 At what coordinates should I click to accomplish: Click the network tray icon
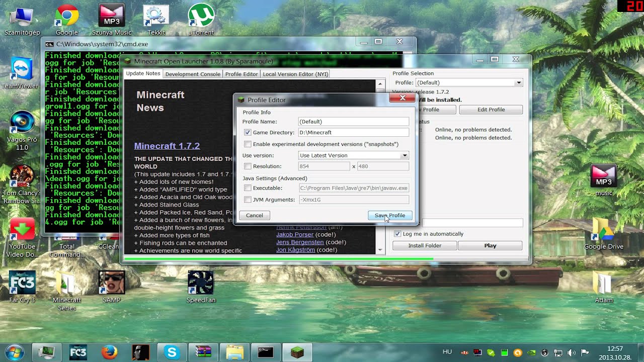pyautogui.click(x=558, y=352)
